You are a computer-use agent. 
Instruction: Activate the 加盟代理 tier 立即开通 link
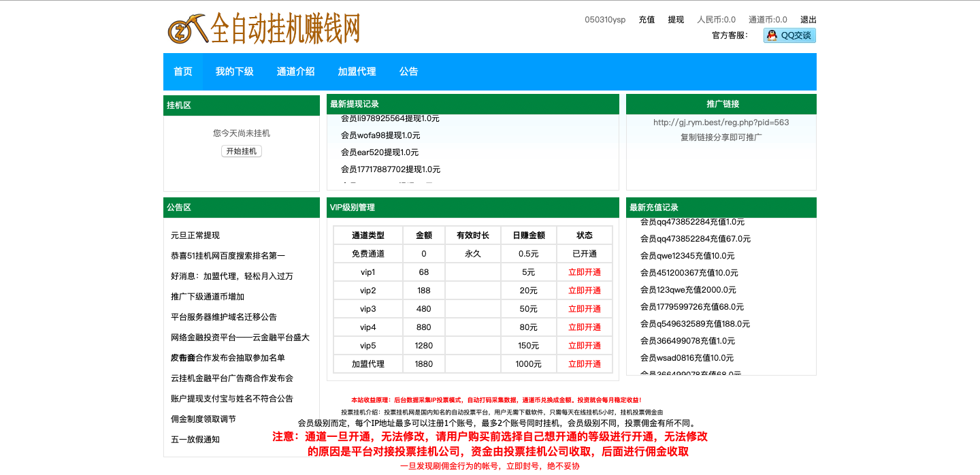584,363
